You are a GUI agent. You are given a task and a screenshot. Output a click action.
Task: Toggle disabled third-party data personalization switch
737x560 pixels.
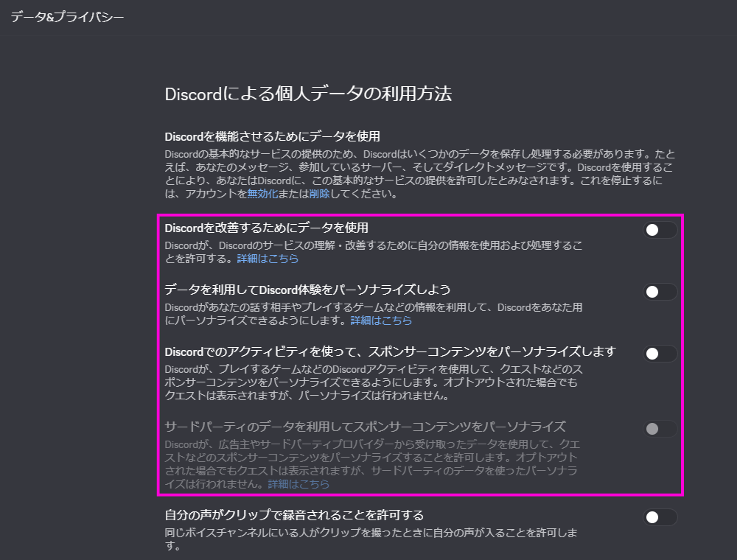coord(660,429)
